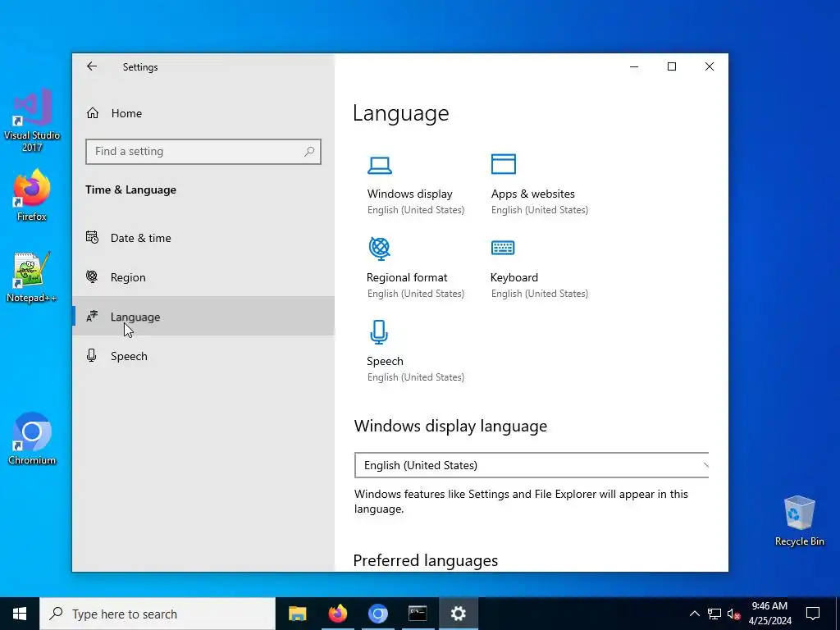Click the search magnifier in Find a setting

tap(309, 152)
